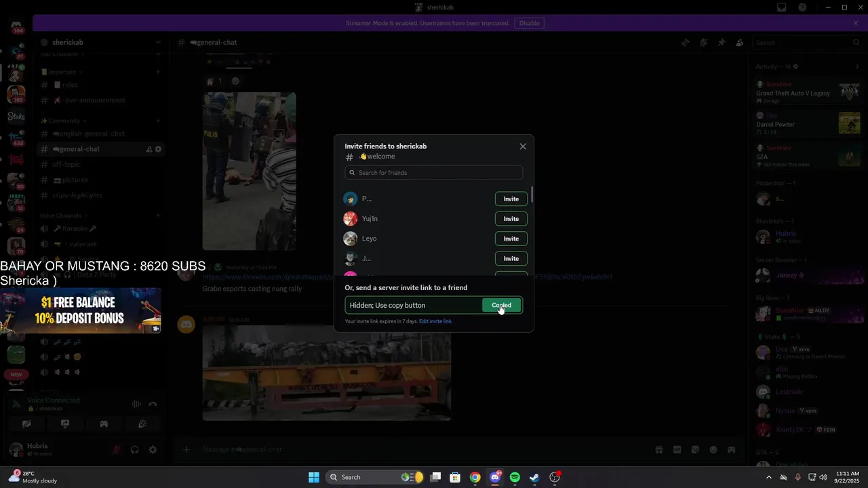Screen dimensions: 868x488
Task: Open the Edit invite link option
Action: click(435, 321)
